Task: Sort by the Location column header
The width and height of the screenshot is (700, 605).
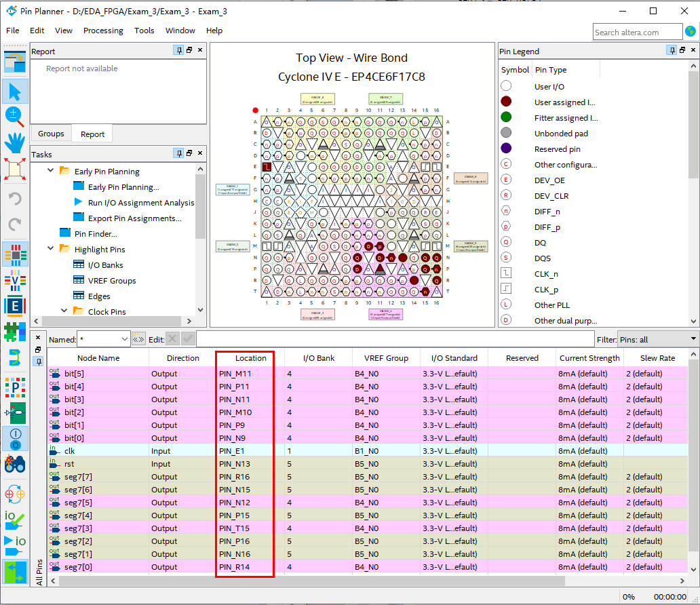Action: click(x=250, y=358)
